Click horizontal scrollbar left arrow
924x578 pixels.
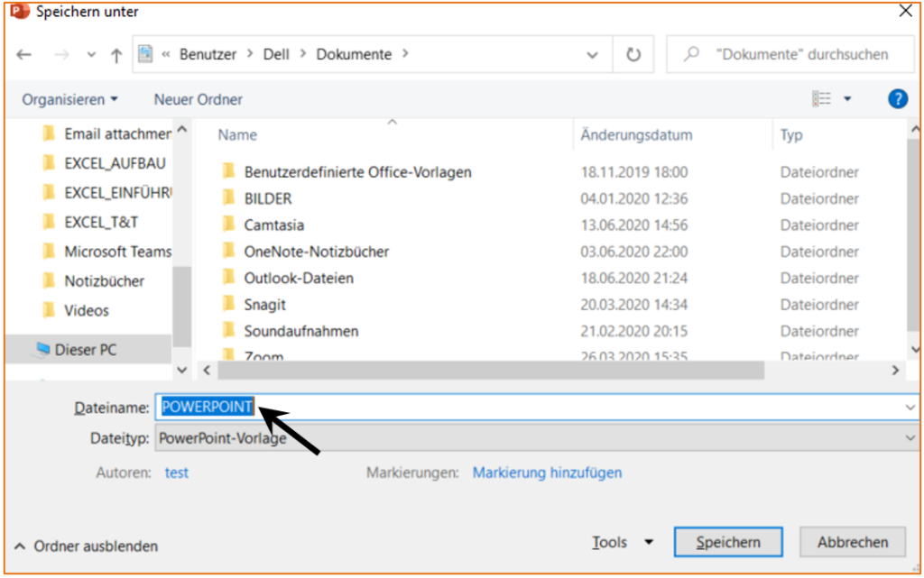(207, 371)
